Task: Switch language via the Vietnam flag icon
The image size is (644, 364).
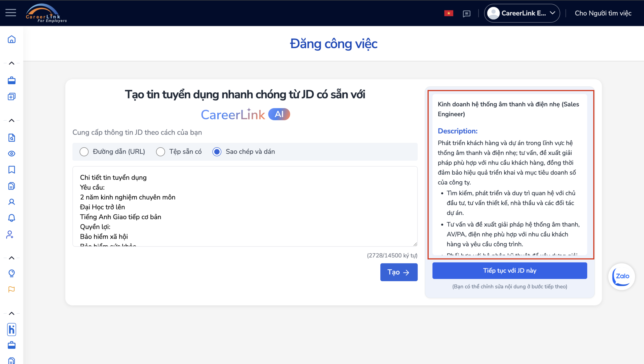Action: click(449, 13)
